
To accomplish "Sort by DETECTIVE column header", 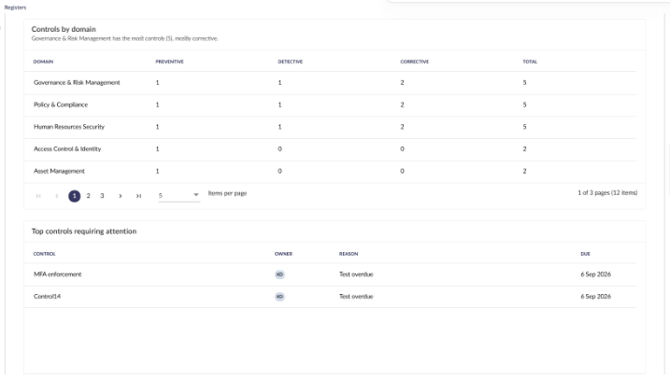I will [x=290, y=62].
